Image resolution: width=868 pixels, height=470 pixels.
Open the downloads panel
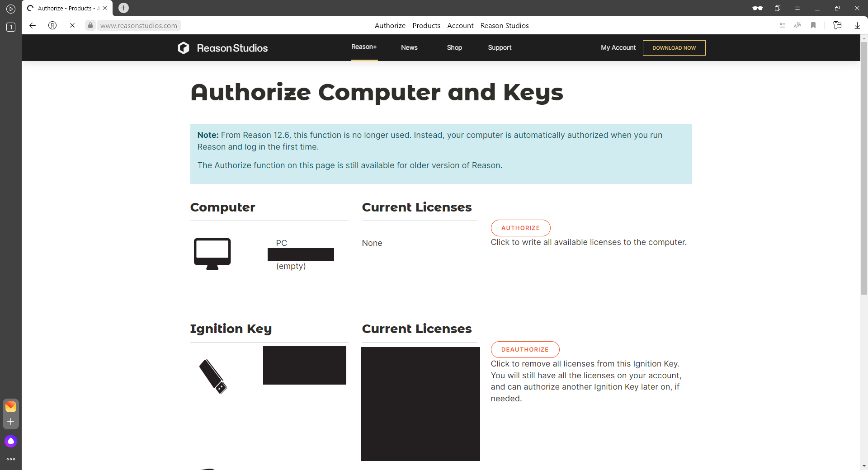point(857,25)
